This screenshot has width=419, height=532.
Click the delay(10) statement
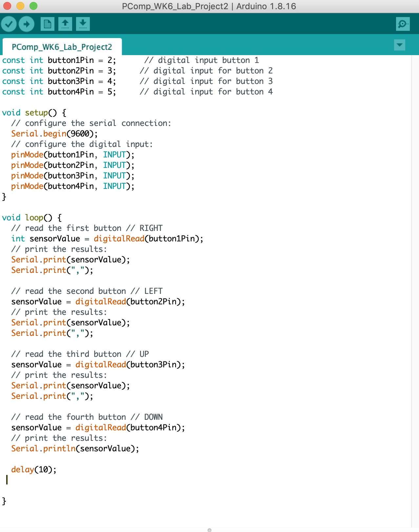(x=34, y=470)
